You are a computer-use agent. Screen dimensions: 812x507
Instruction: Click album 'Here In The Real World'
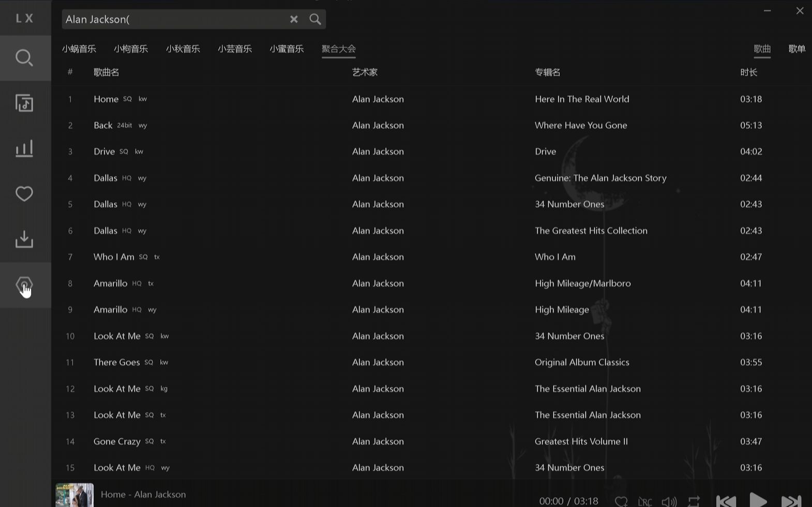point(582,99)
